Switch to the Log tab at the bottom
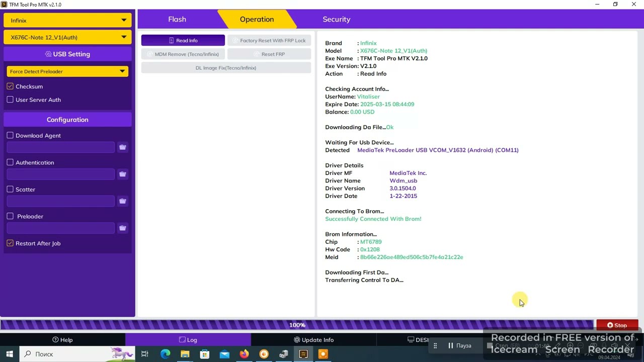The height and width of the screenshot is (362, 644). (188, 340)
